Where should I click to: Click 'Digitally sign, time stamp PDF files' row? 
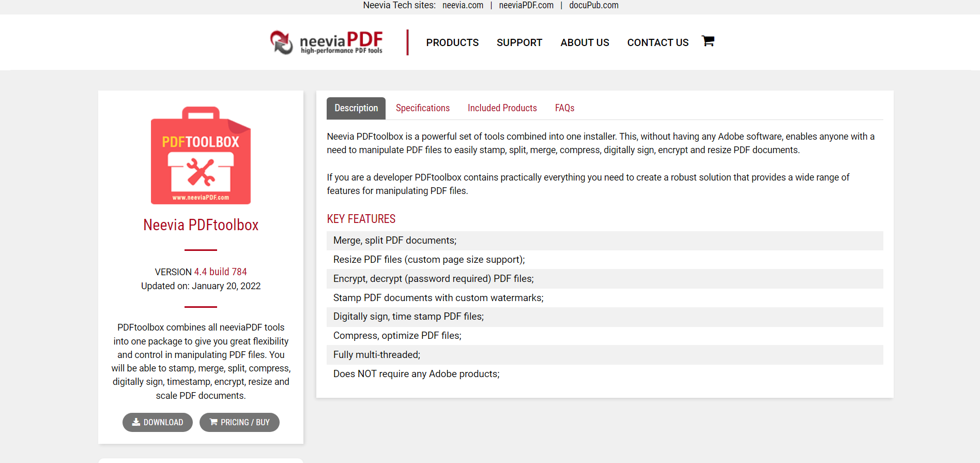click(605, 317)
